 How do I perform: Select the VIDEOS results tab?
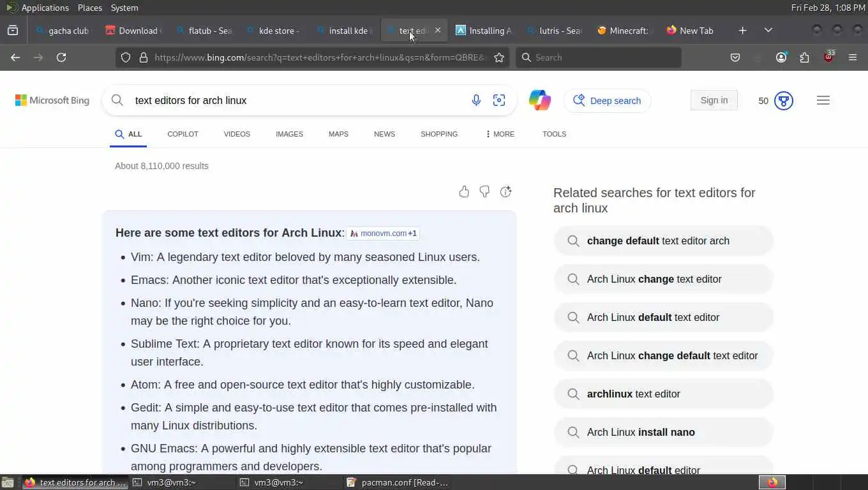coord(237,134)
